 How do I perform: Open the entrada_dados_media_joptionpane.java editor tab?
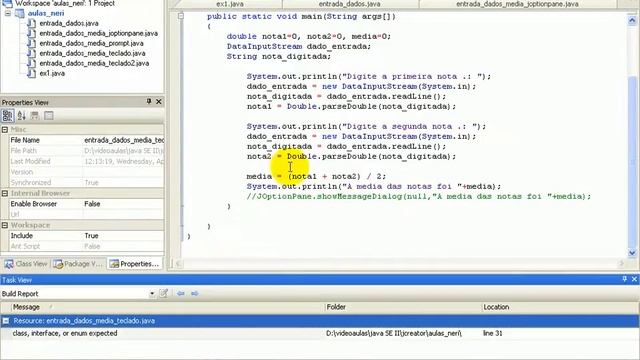click(x=517, y=4)
